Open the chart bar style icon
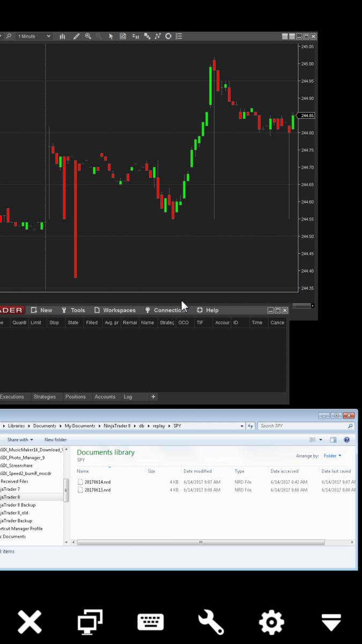The width and height of the screenshot is (362, 644). pyautogui.click(x=63, y=36)
